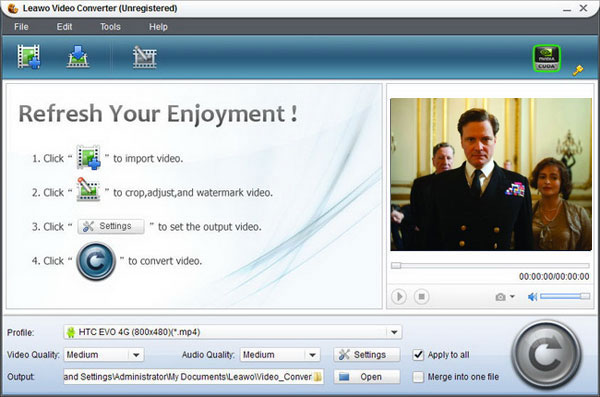This screenshot has width=600, height=397.
Task: Take a snapshot with the camera icon
Action: pos(500,297)
